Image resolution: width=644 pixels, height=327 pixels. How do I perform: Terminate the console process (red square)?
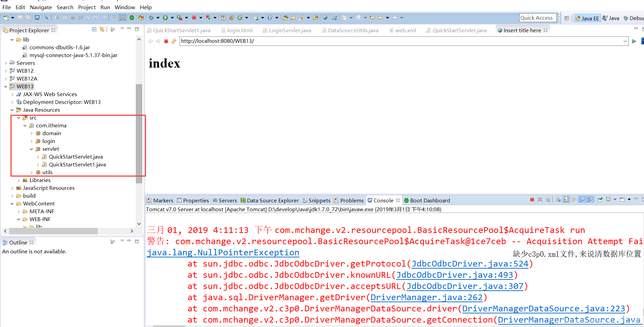coord(532,200)
